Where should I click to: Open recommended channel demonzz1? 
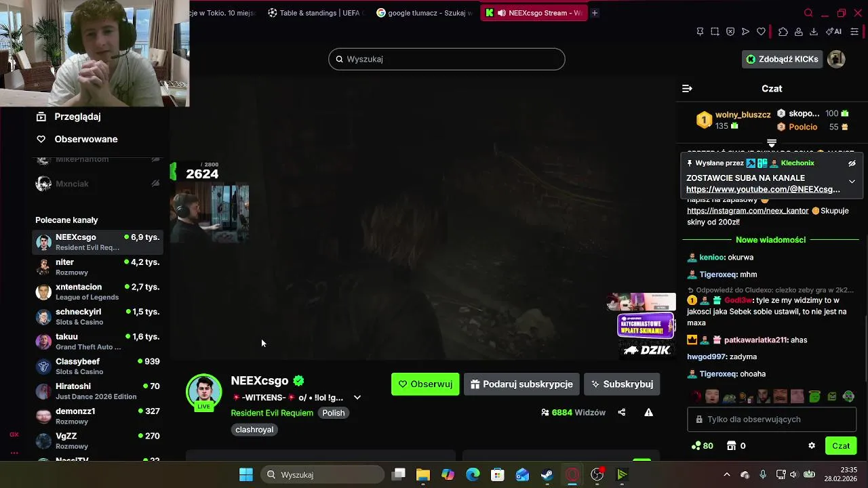coord(98,416)
